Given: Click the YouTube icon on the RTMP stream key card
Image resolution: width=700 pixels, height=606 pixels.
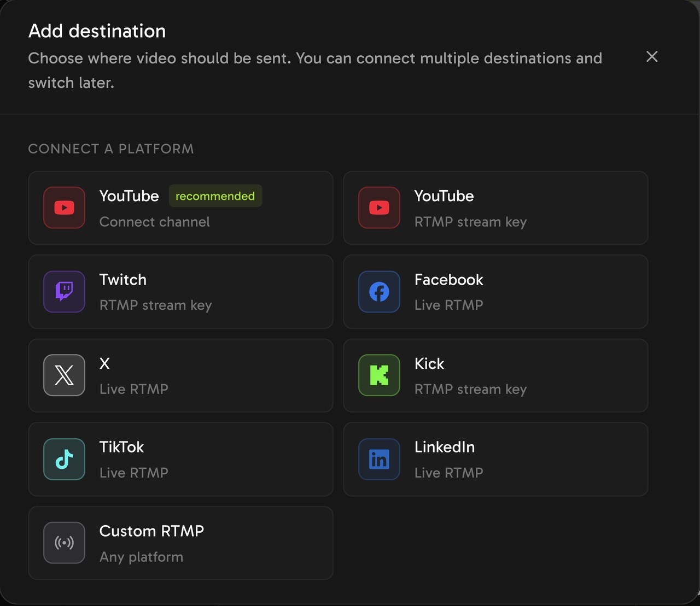Looking at the screenshot, I should (380, 208).
